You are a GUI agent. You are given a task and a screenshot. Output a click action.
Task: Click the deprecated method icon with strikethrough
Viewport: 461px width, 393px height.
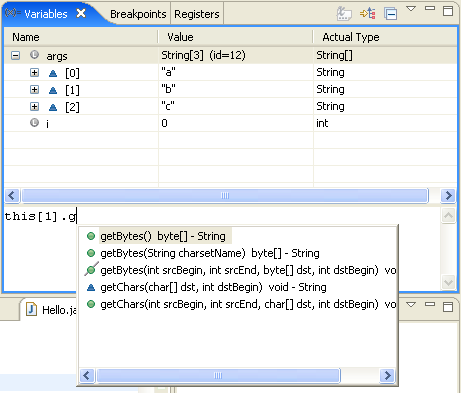91,270
